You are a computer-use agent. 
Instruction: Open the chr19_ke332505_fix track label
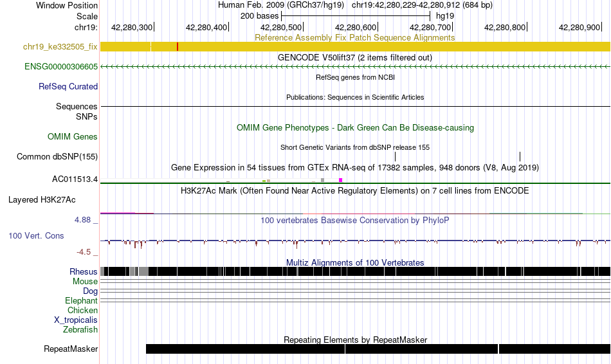60,47
